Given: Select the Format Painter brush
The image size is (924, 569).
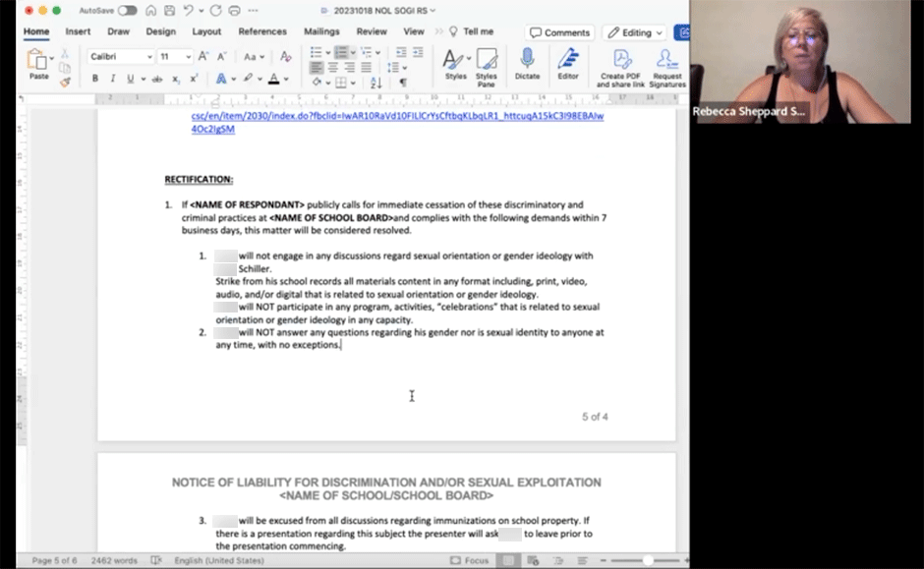Looking at the screenshot, I should point(65,83).
